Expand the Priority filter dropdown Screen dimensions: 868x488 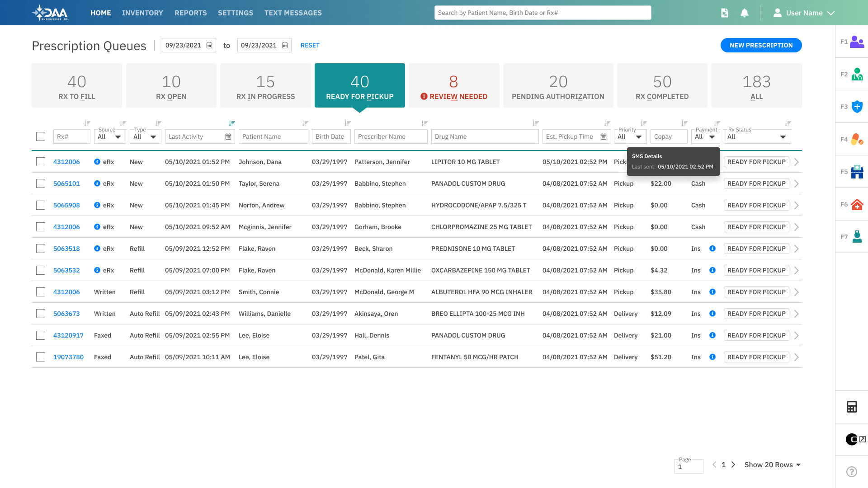[630, 136]
